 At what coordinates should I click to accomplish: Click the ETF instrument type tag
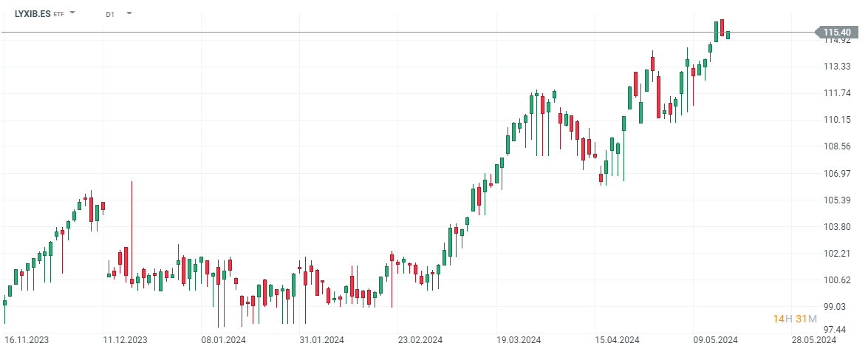click(58, 14)
